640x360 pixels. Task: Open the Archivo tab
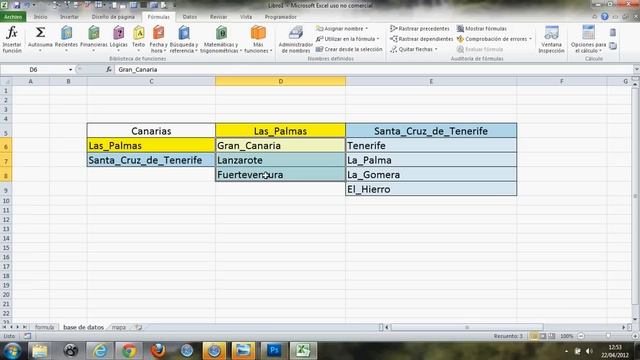point(13,17)
